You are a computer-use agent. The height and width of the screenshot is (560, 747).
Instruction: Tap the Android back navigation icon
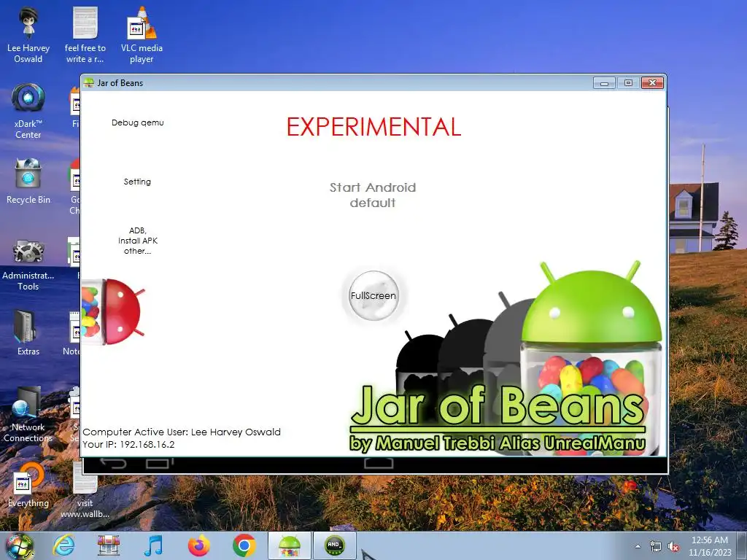pyautogui.click(x=113, y=463)
